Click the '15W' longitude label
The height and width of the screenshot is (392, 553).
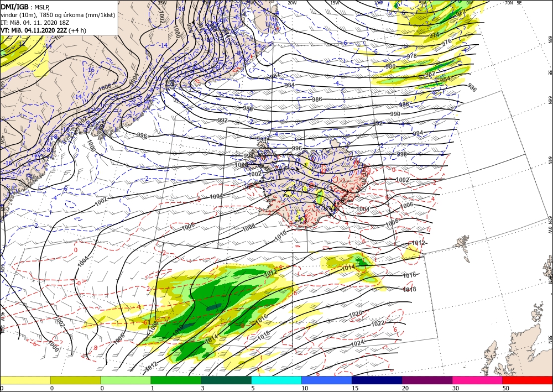click(335, 3)
